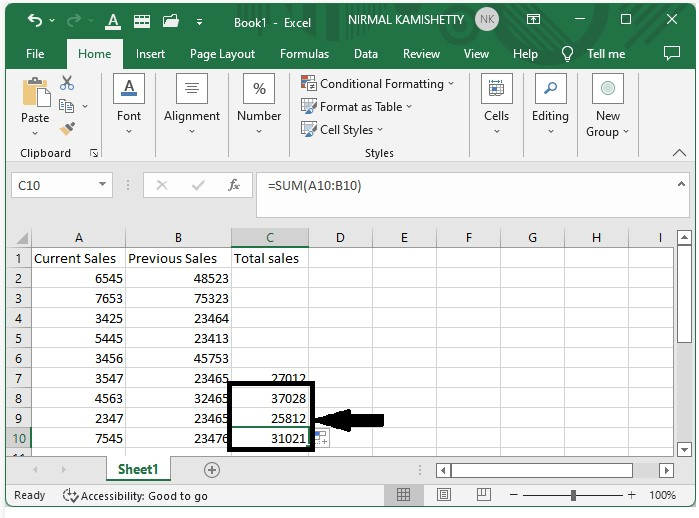The width and height of the screenshot is (699, 518).
Task: Open the Editing group search icon
Action: click(x=549, y=90)
